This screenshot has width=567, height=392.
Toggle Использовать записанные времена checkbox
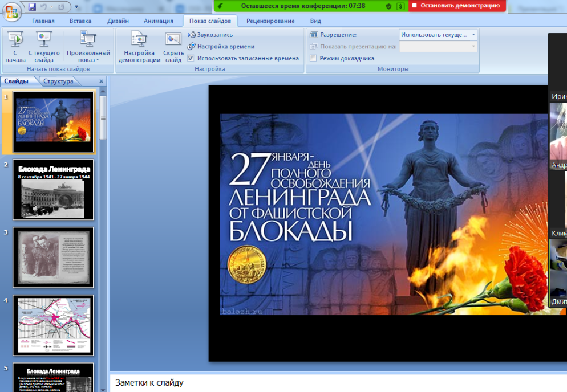[192, 58]
